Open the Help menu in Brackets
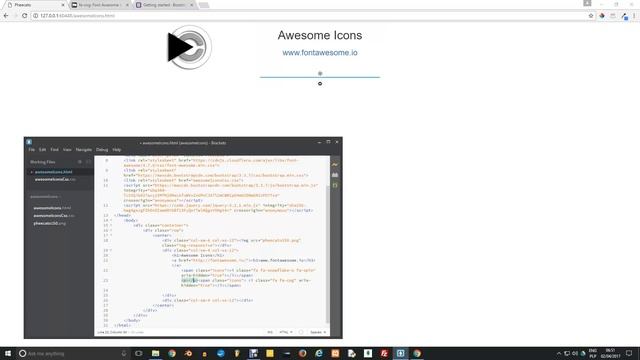 pos(117,150)
